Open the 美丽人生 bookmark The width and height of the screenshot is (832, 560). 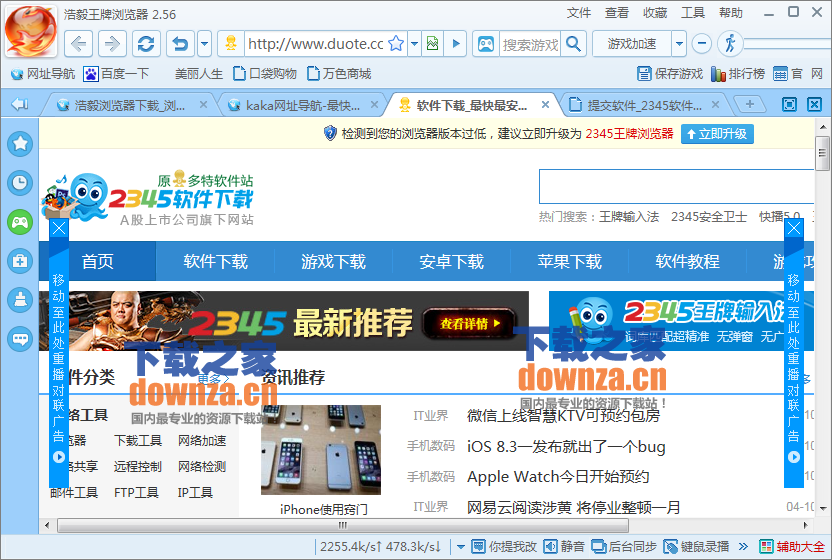tap(199, 74)
